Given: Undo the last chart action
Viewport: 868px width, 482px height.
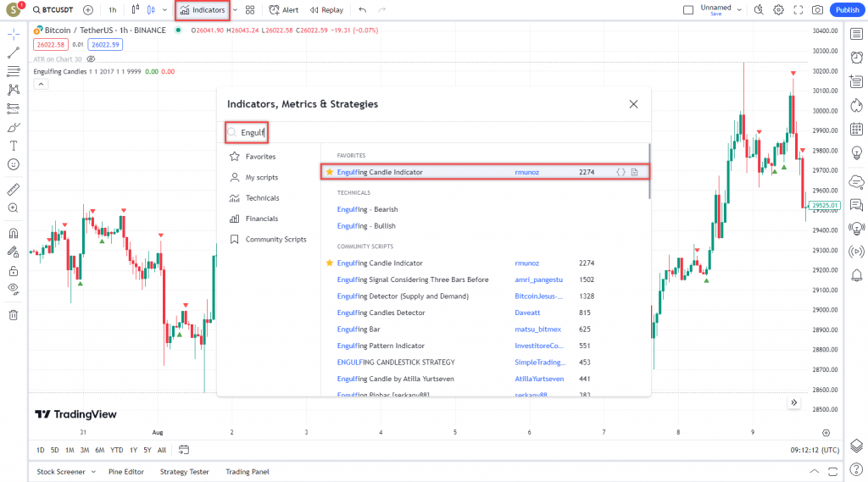Looking at the screenshot, I should pos(363,10).
